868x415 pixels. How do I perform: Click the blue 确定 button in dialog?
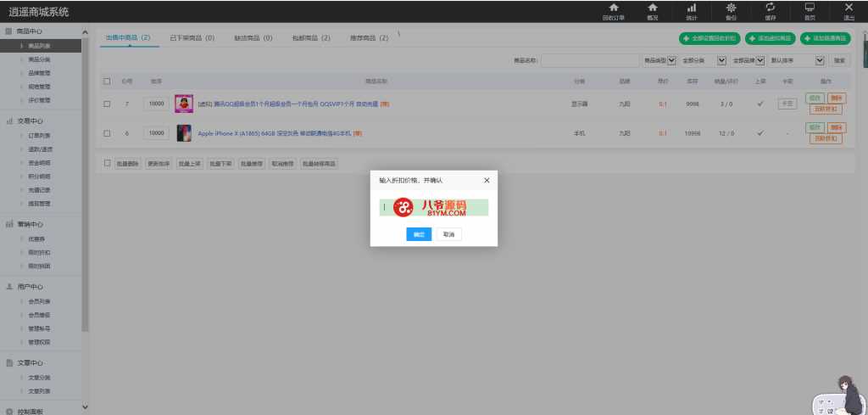point(419,234)
